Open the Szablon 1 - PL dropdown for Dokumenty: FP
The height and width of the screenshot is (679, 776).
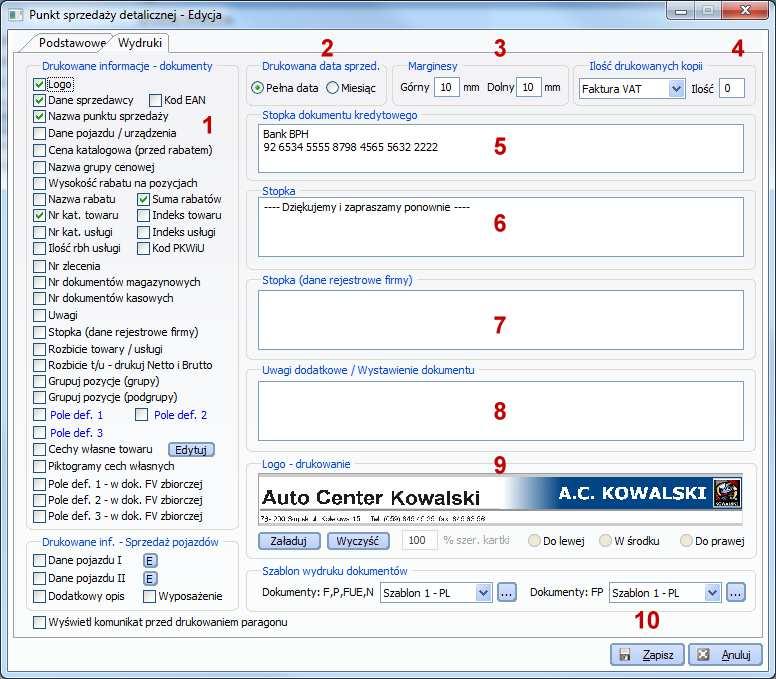click(712, 592)
